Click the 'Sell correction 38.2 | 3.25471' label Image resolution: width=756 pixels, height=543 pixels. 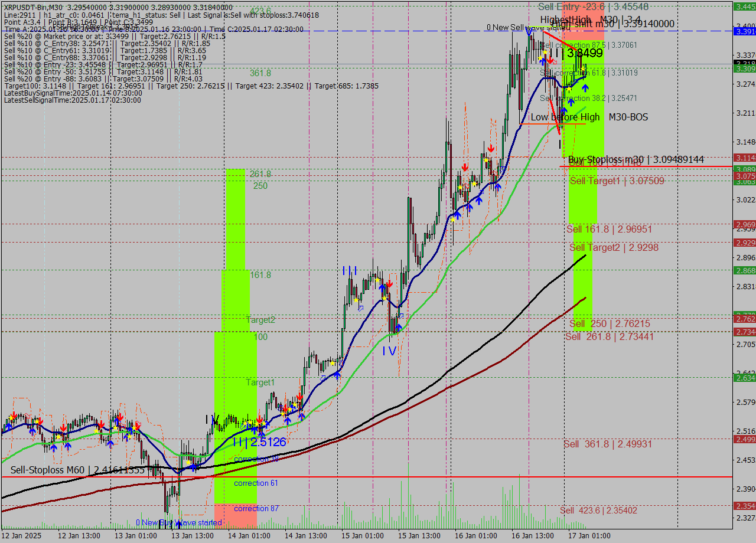(x=589, y=98)
